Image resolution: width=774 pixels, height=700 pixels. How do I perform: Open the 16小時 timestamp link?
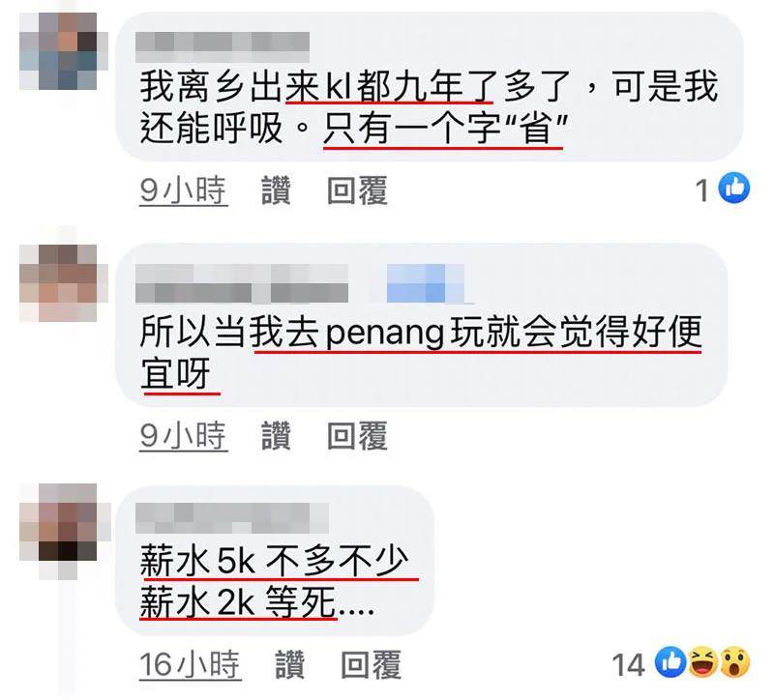click(190, 664)
